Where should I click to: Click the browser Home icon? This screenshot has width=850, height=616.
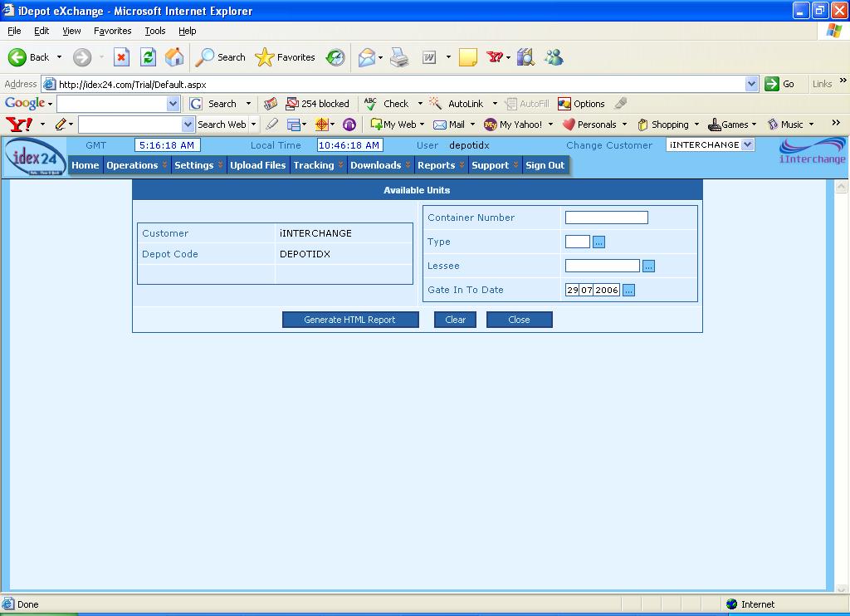pos(174,57)
